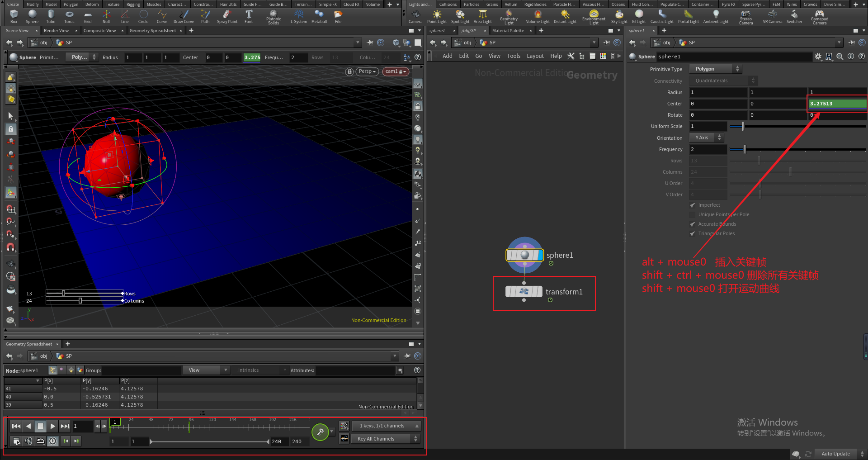
Task: Open the Primitive Type Polygon dropdown
Action: [715, 69]
